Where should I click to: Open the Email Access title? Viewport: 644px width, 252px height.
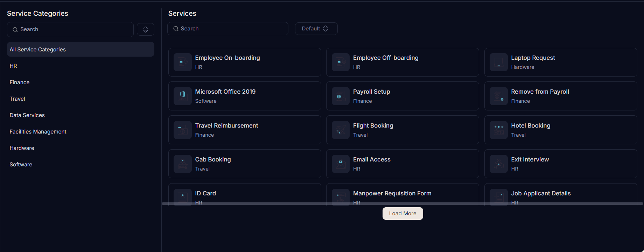pyautogui.click(x=372, y=159)
